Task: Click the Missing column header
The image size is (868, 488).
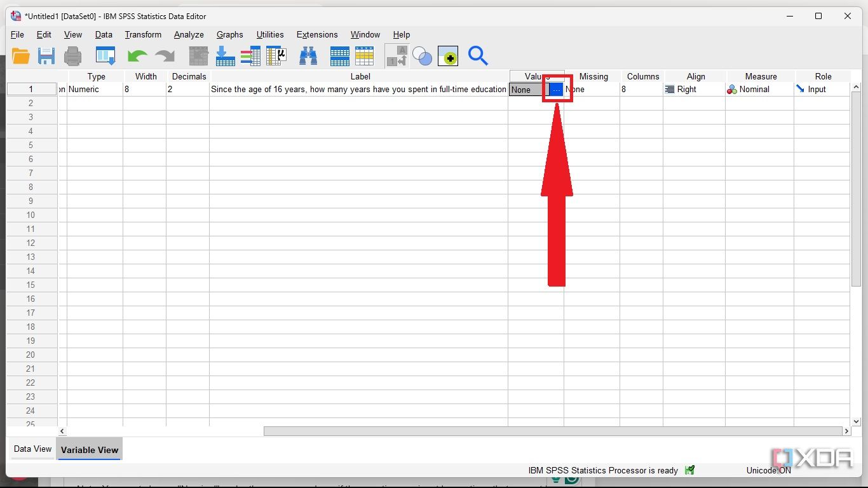Action: pos(593,76)
